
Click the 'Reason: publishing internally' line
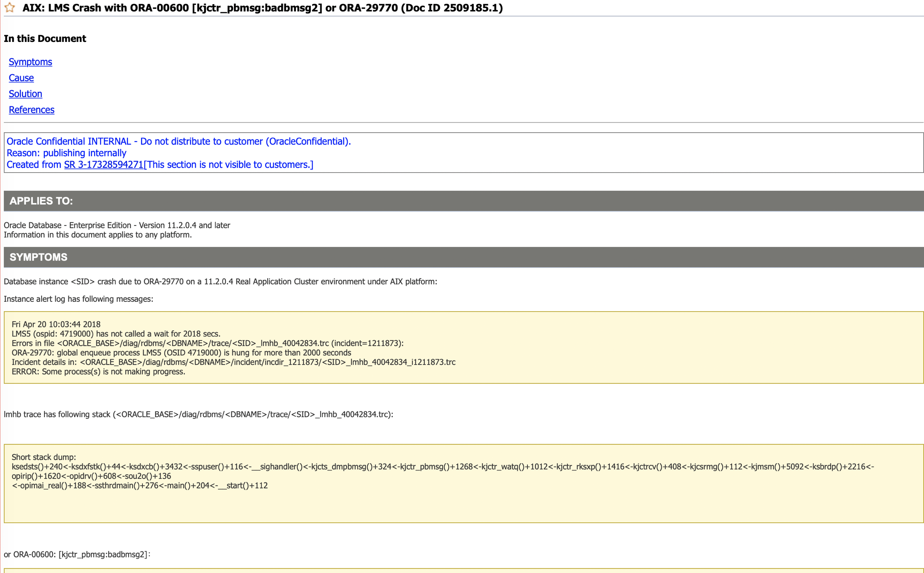click(x=67, y=153)
